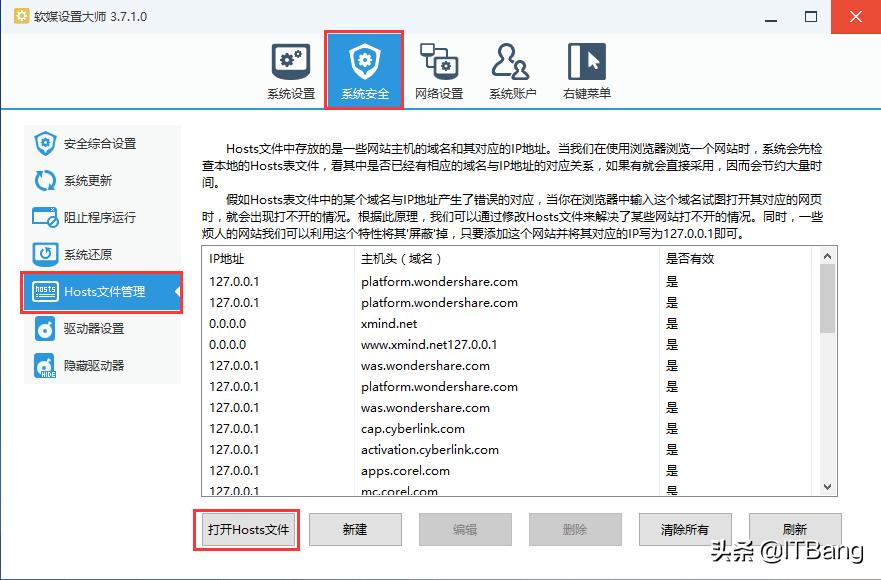Image resolution: width=881 pixels, height=580 pixels.
Task: Select the Hosts文件管理 sidebar entry
Action: (x=101, y=292)
